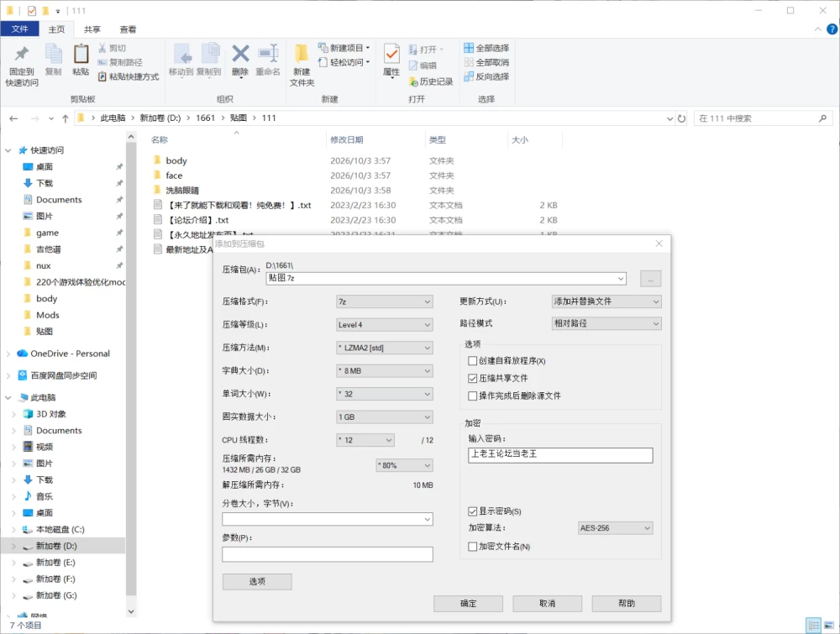Switch to the 共享 ribbon tab
Viewport: 840px width, 634px height.
pyautogui.click(x=92, y=29)
